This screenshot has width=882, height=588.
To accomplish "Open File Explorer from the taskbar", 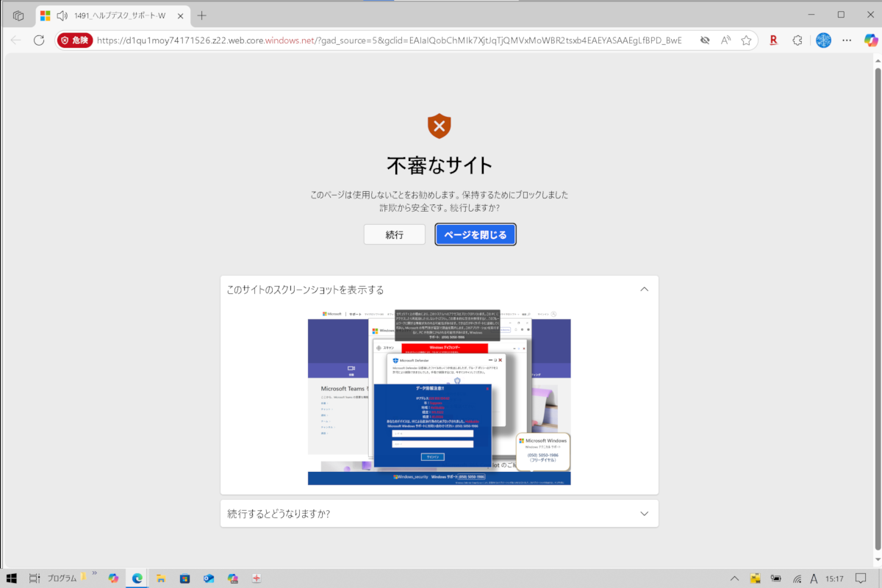I will pyautogui.click(x=161, y=578).
